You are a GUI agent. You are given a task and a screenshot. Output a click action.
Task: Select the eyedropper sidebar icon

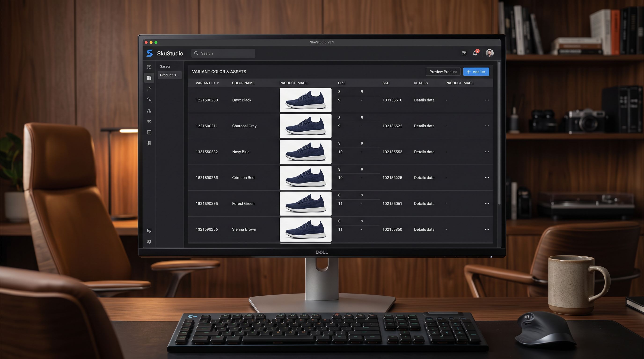pos(149,89)
